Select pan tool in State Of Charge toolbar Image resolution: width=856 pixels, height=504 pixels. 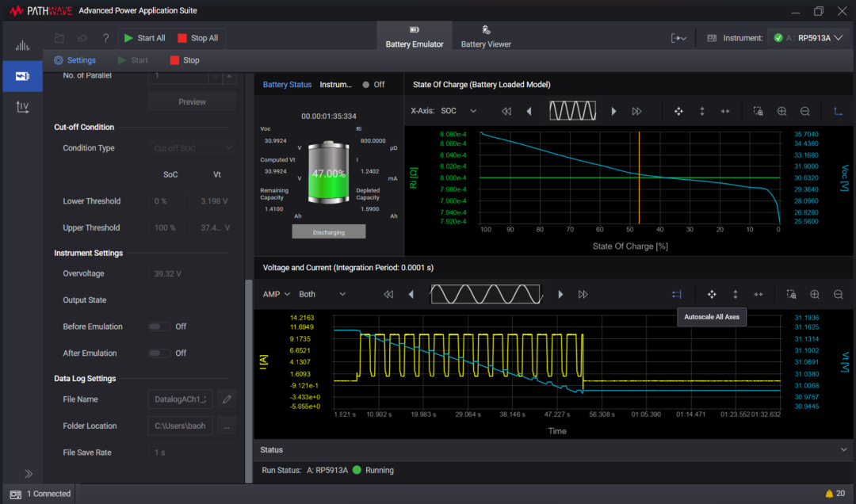point(678,112)
